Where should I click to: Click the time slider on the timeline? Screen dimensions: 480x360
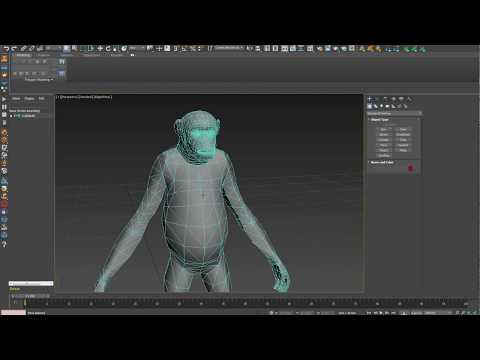[x=30, y=295]
